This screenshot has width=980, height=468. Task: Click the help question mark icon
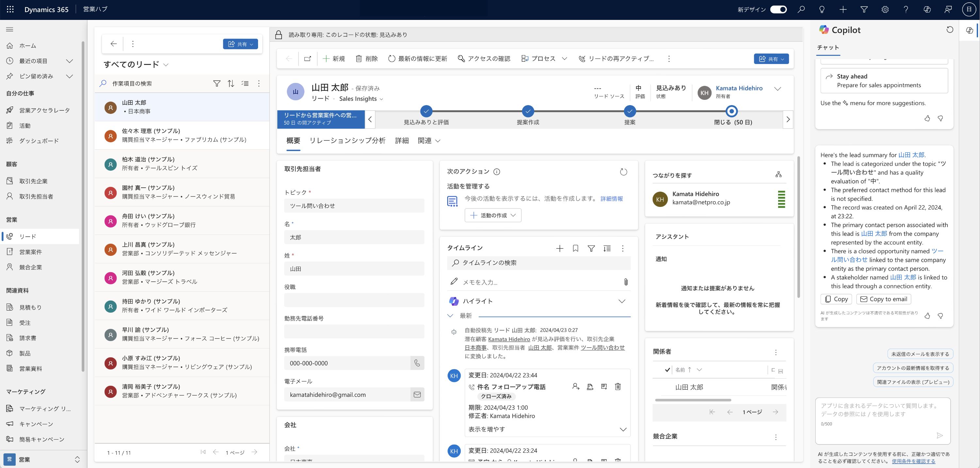coord(906,9)
